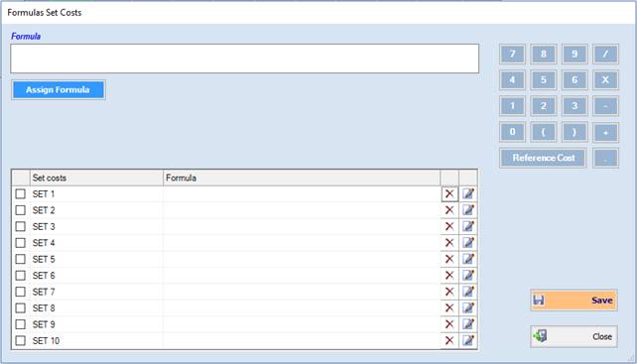
Task: Click keypad digit 8
Action: point(543,54)
